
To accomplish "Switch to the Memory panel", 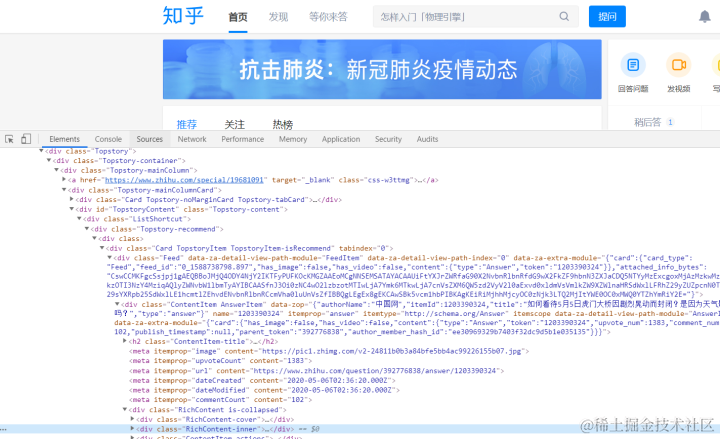I will point(292,139).
